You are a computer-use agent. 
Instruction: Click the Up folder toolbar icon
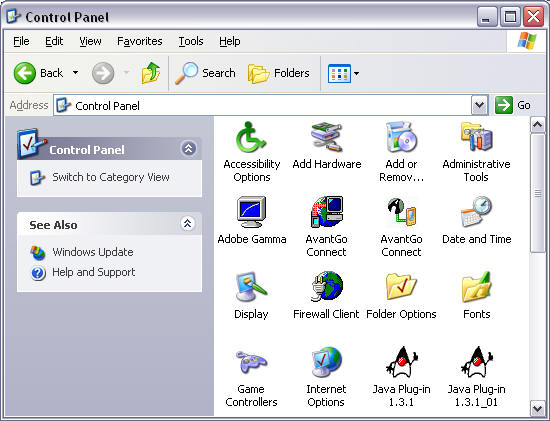point(151,73)
